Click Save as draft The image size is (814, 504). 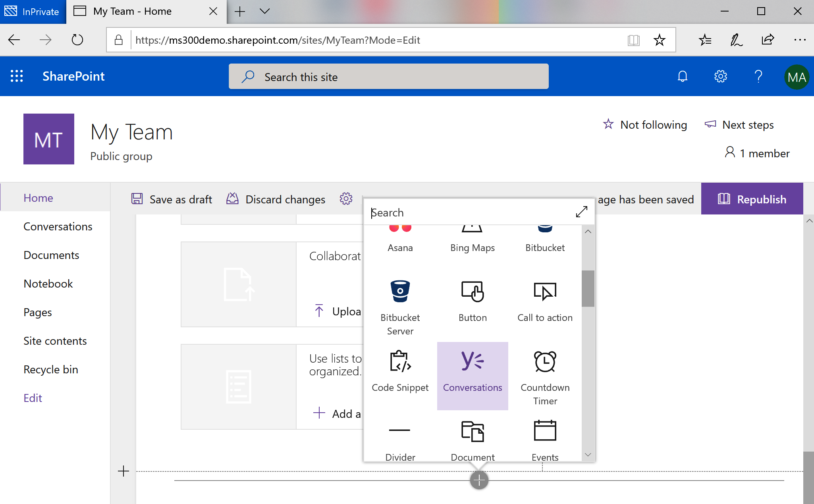(x=172, y=199)
